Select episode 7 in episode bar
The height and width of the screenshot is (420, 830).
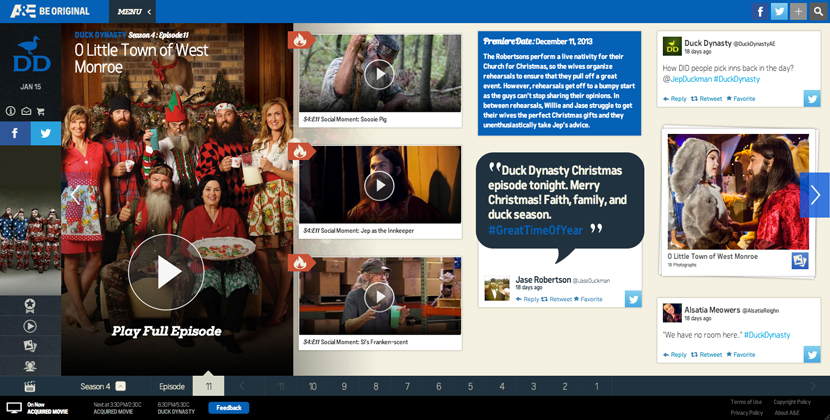coord(407,386)
